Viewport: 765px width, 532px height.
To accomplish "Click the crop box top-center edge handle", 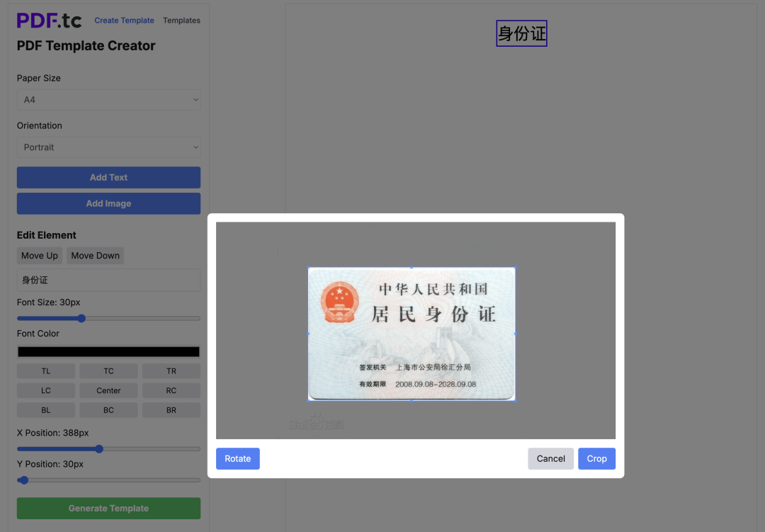I will point(412,268).
